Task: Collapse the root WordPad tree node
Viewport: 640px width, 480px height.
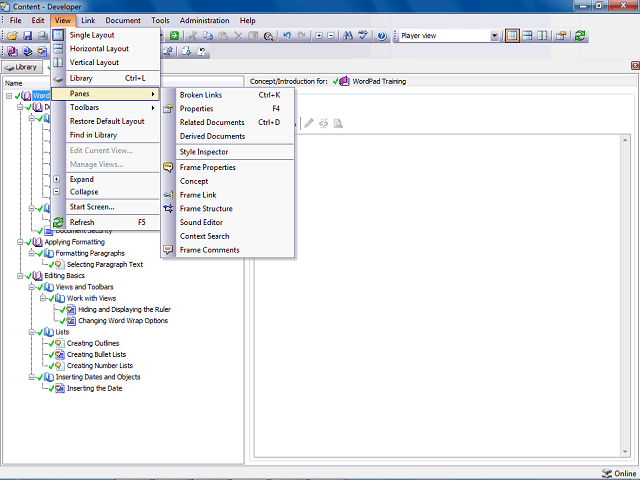Action: pyautogui.click(x=9, y=96)
